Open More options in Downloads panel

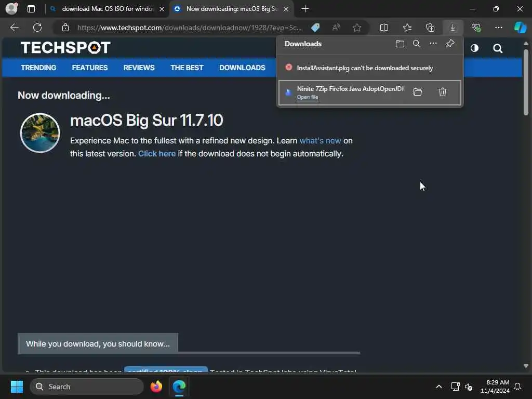tap(433, 44)
